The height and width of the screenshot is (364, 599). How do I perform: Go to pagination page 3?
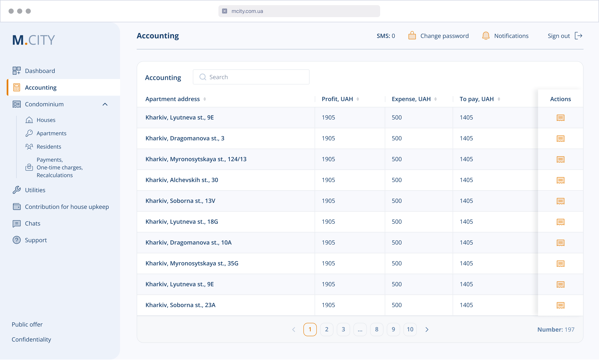pyautogui.click(x=343, y=329)
